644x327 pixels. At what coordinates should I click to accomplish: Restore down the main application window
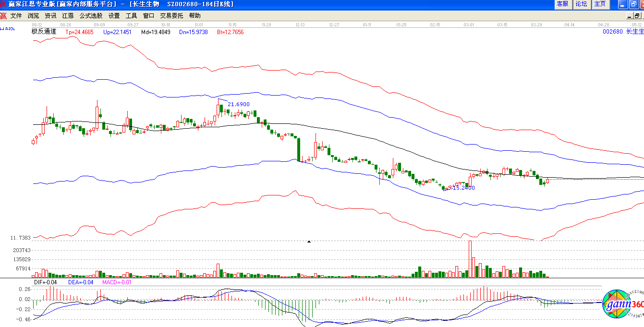[633, 4]
